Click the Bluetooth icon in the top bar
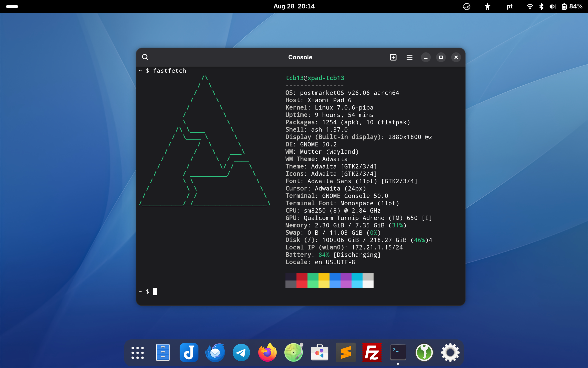The height and width of the screenshot is (368, 588). pos(541,7)
